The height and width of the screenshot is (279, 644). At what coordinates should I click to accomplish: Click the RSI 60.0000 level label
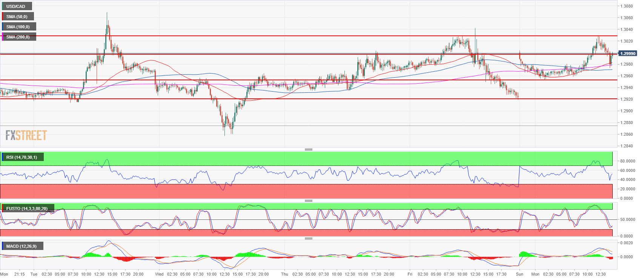tap(628, 170)
